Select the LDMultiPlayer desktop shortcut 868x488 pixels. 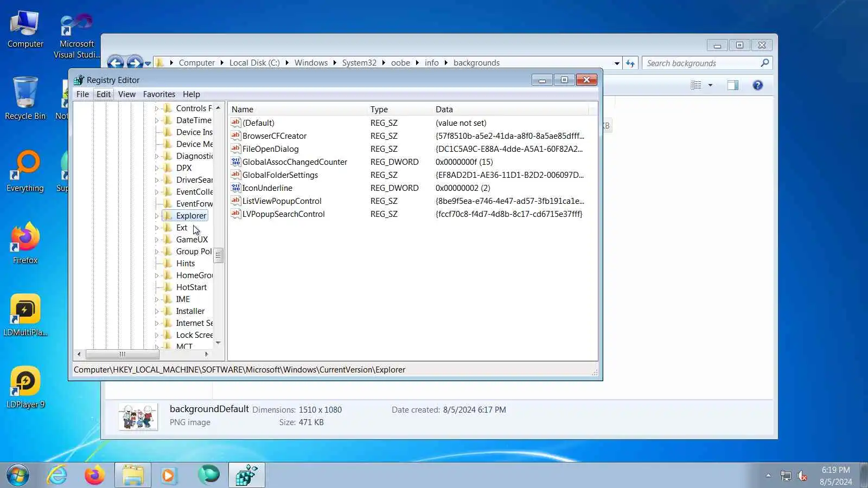[x=25, y=315]
